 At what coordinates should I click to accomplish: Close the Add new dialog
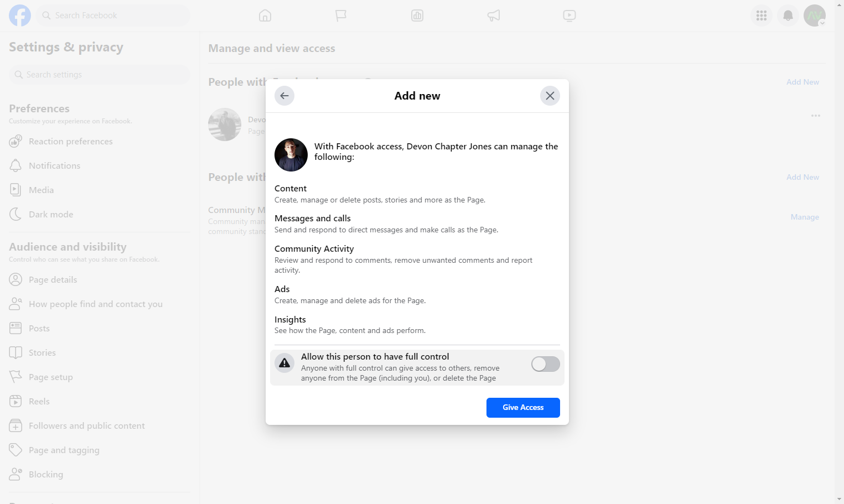click(x=550, y=96)
